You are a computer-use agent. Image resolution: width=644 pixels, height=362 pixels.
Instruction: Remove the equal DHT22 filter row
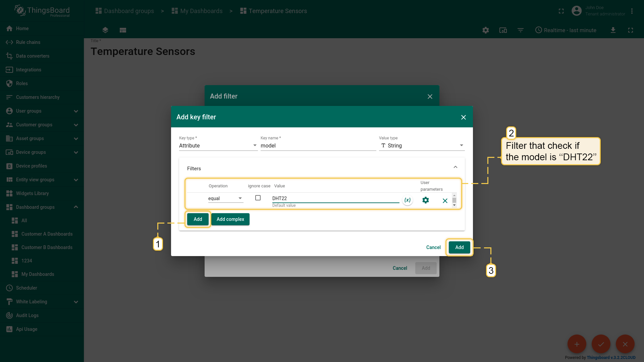pos(445,200)
